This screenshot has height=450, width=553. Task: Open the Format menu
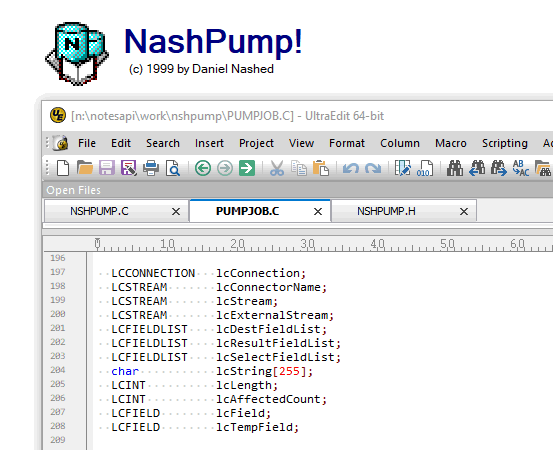pyautogui.click(x=347, y=143)
